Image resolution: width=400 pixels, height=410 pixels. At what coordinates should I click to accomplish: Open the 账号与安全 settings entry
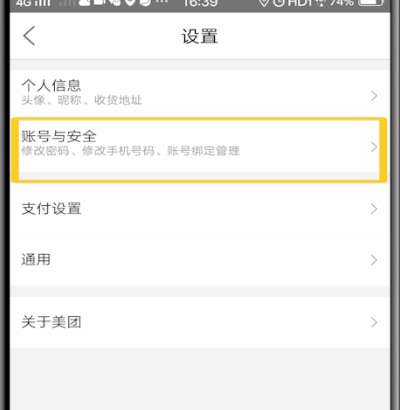pos(200,149)
